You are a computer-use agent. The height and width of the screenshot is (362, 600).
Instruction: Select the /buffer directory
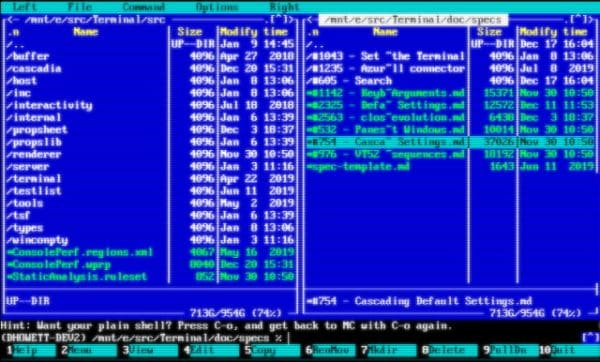pos(150,56)
